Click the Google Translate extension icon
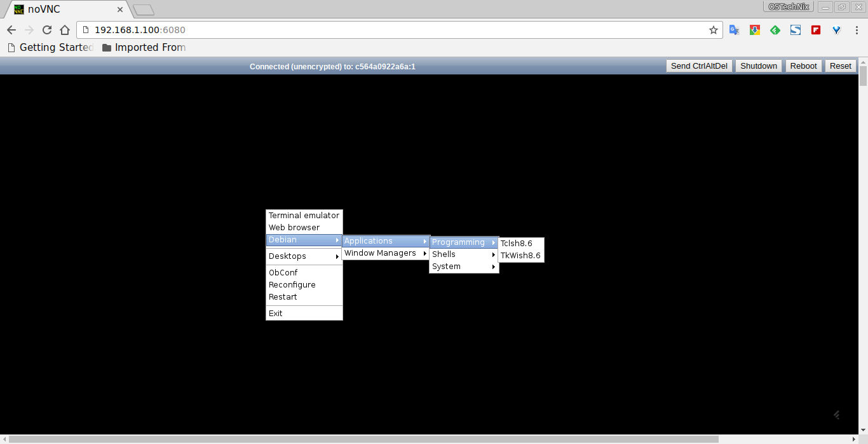The image size is (868, 444). [734, 30]
